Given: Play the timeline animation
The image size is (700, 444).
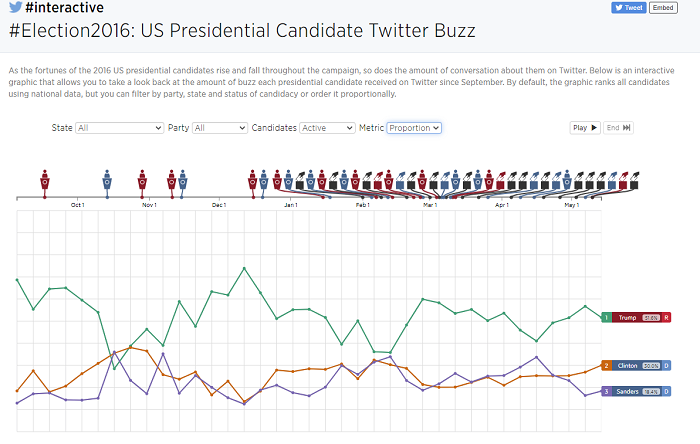Looking at the screenshot, I should (585, 128).
